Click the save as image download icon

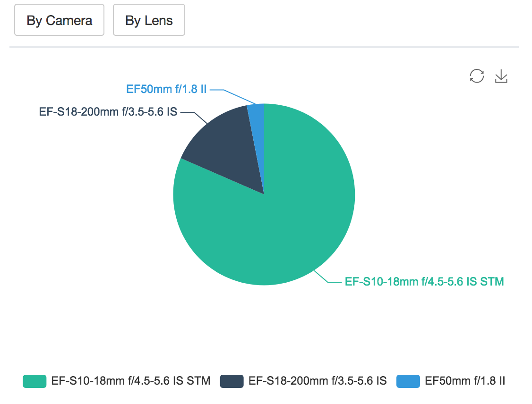(501, 76)
